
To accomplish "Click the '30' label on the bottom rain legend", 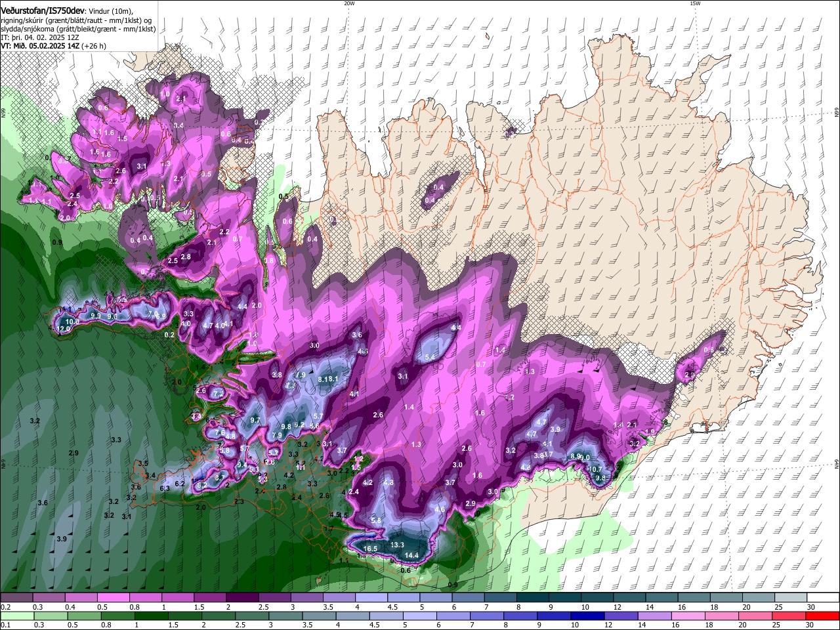I will [x=810, y=625].
